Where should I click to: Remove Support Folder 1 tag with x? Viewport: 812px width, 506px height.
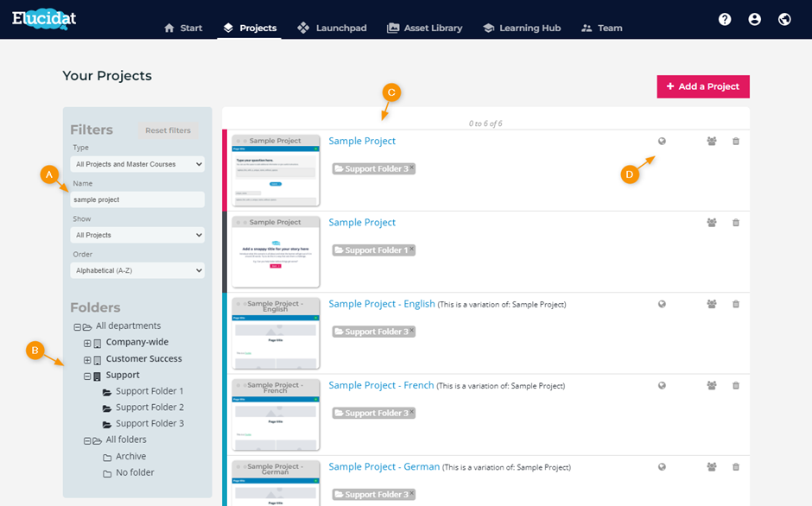click(x=412, y=249)
